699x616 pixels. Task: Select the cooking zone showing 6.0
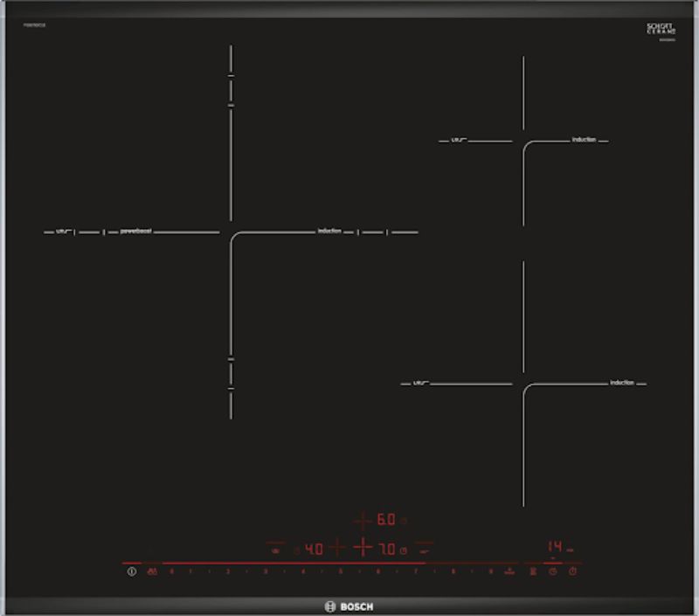[x=385, y=520]
